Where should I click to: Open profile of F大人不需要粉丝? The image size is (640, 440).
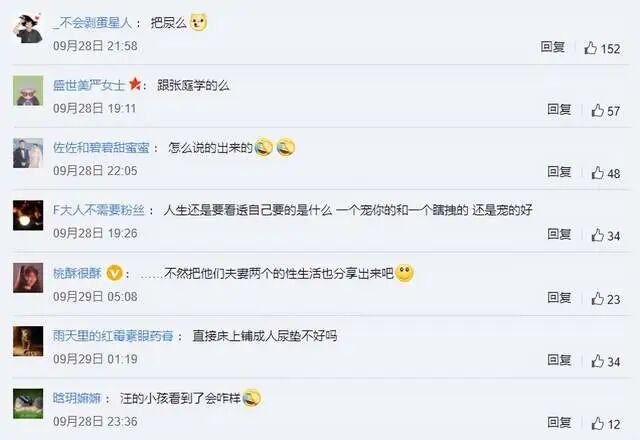[99, 210]
